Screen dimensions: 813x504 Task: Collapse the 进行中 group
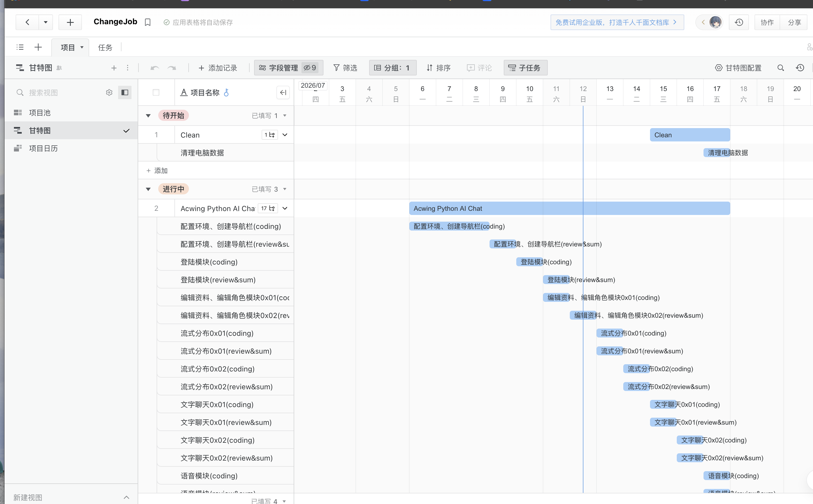tap(149, 189)
